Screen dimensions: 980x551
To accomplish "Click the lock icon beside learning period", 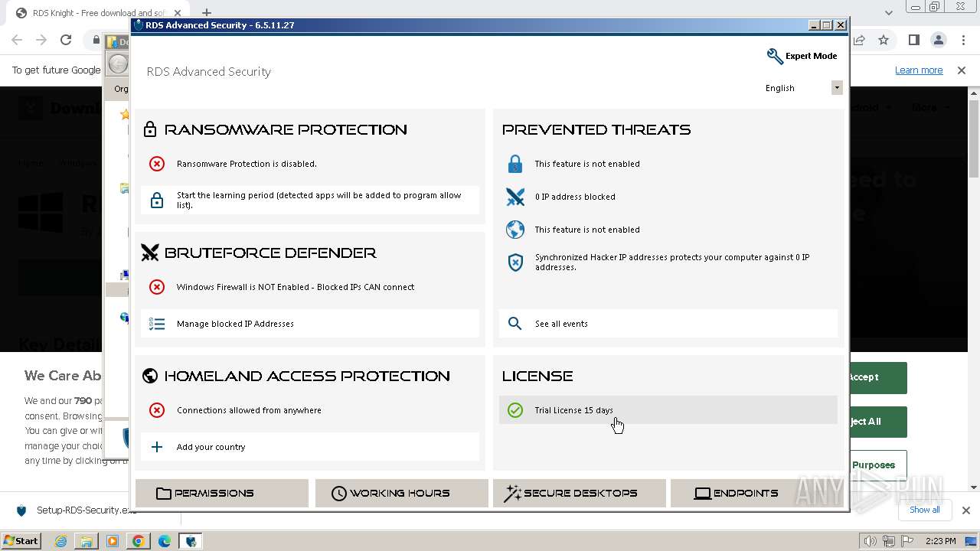I will 157,201.
